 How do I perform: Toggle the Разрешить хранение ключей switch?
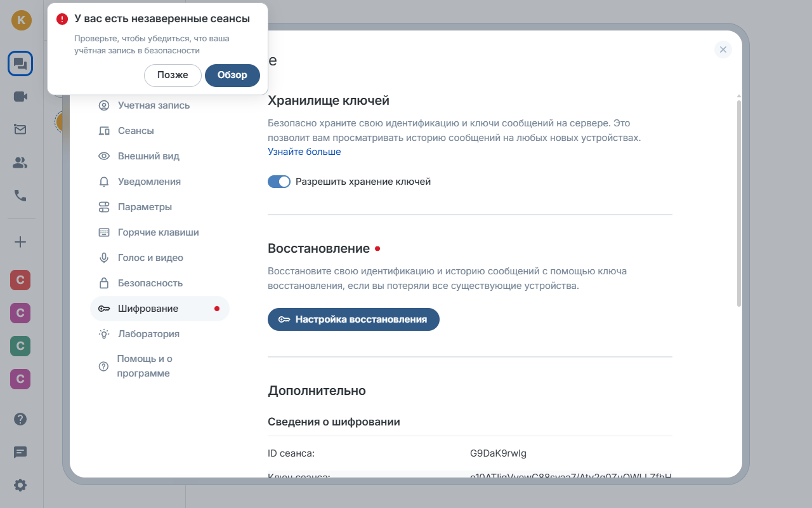[x=279, y=182]
